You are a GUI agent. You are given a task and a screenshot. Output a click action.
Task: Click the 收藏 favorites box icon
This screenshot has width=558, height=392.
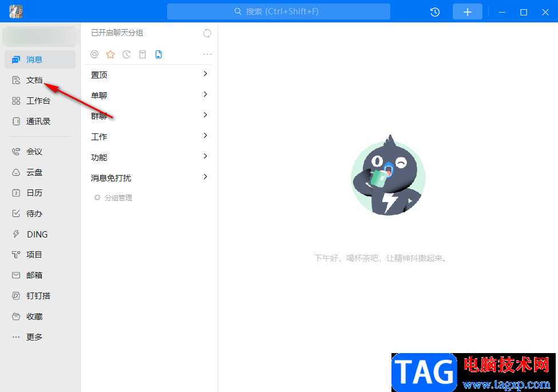pyautogui.click(x=16, y=316)
